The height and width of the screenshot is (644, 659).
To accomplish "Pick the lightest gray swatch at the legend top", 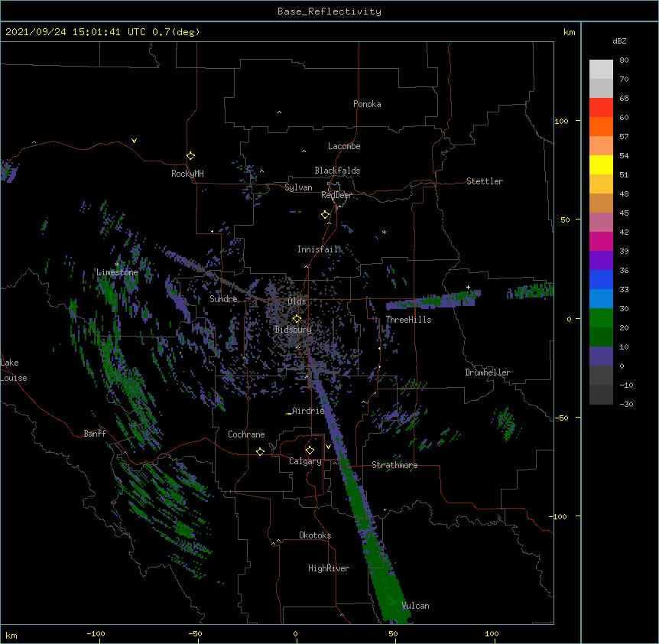I will point(601,69).
